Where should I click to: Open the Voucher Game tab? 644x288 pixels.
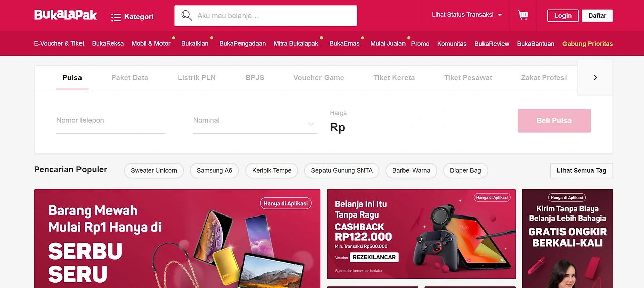point(318,77)
